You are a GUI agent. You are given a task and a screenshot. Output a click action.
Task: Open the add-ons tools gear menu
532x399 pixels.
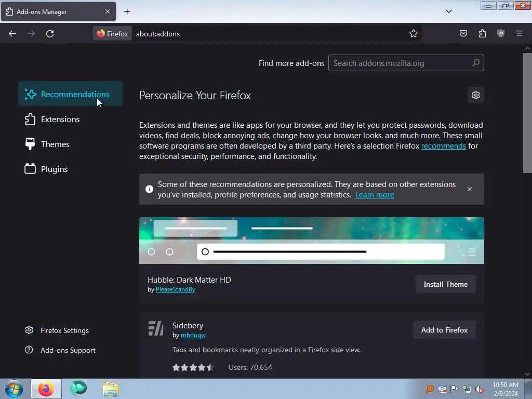pyautogui.click(x=476, y=95)
